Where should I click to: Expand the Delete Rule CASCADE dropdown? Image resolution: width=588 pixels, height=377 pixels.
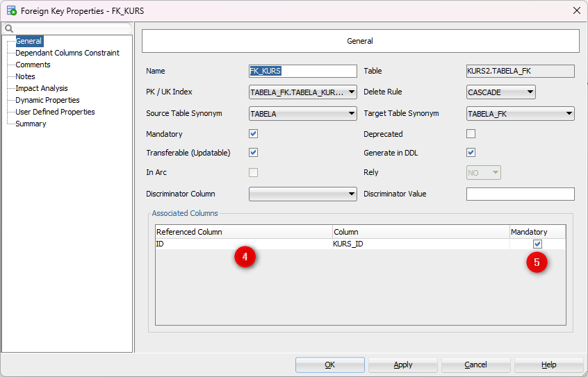tap(530, 92)
